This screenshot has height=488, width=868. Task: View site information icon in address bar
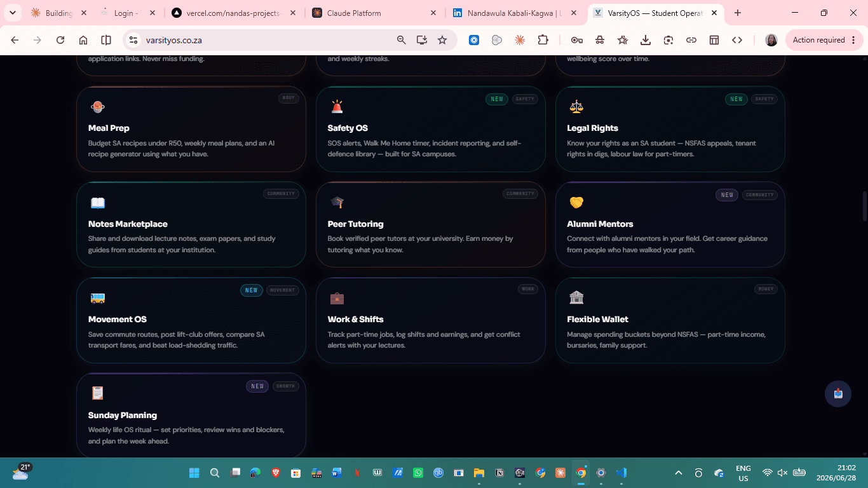coord(133,40)
